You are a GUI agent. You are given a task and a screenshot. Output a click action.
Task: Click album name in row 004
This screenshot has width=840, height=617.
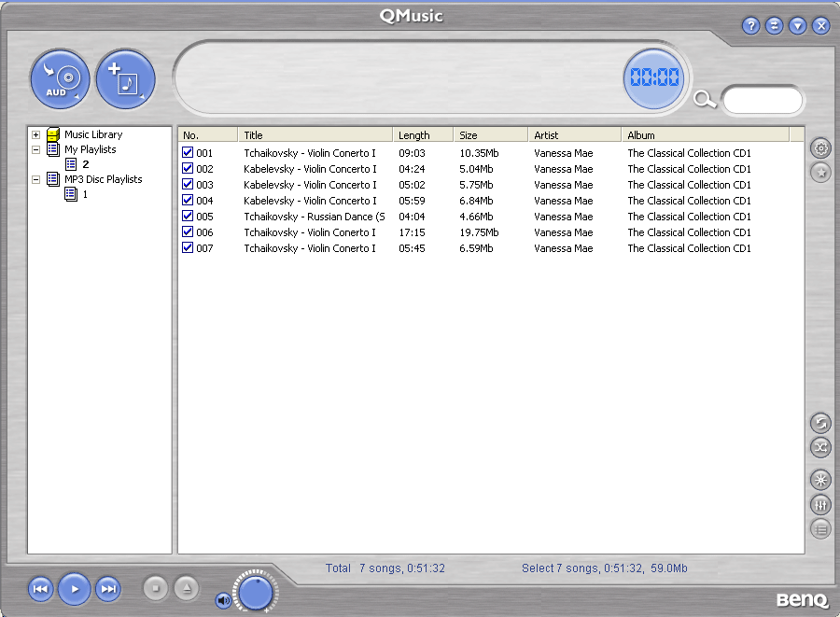(x=690, y=201)
